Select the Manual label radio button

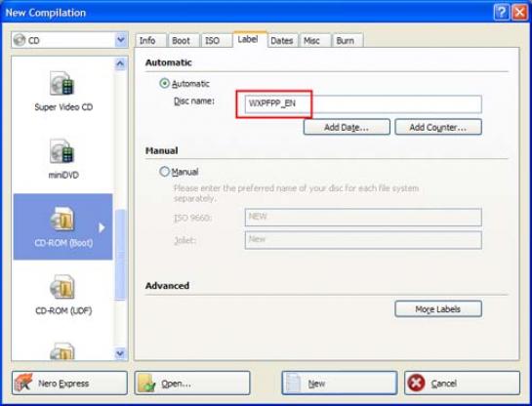click(165, 172)
